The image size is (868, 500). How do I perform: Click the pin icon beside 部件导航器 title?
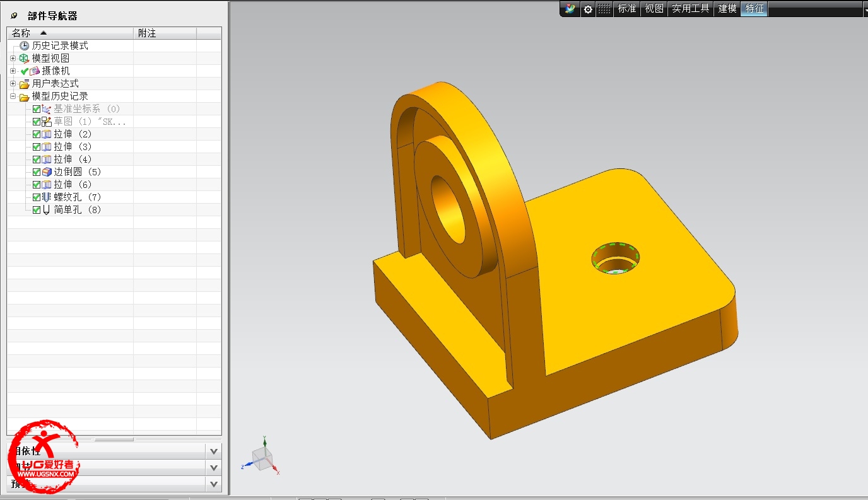coord(15,16)
